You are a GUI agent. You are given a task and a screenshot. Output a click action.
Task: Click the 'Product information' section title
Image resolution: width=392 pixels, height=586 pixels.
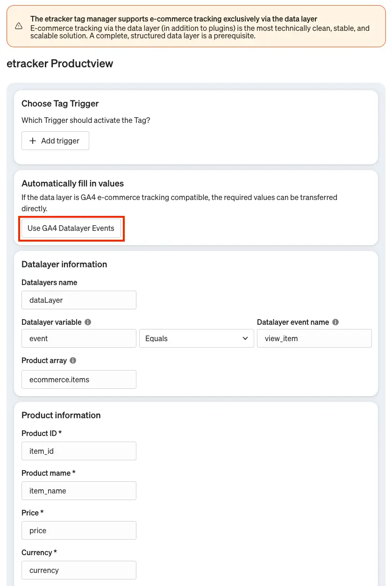tap(61, 415)
